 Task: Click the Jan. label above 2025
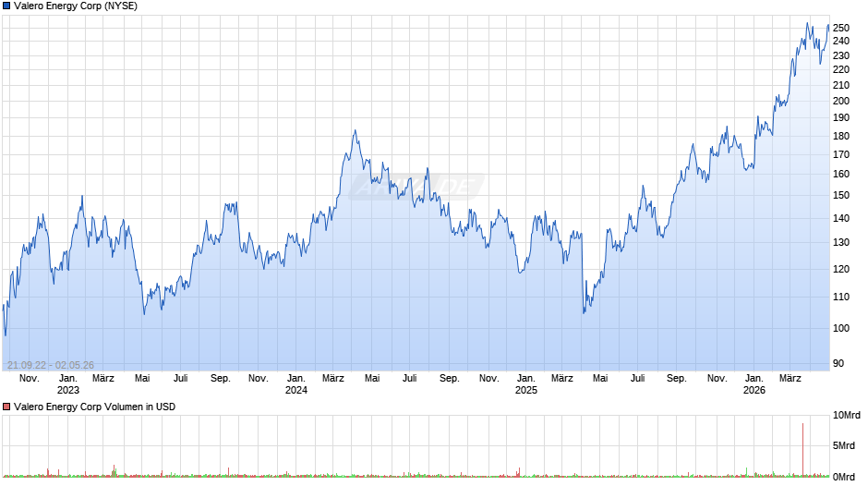pos(526,379)
